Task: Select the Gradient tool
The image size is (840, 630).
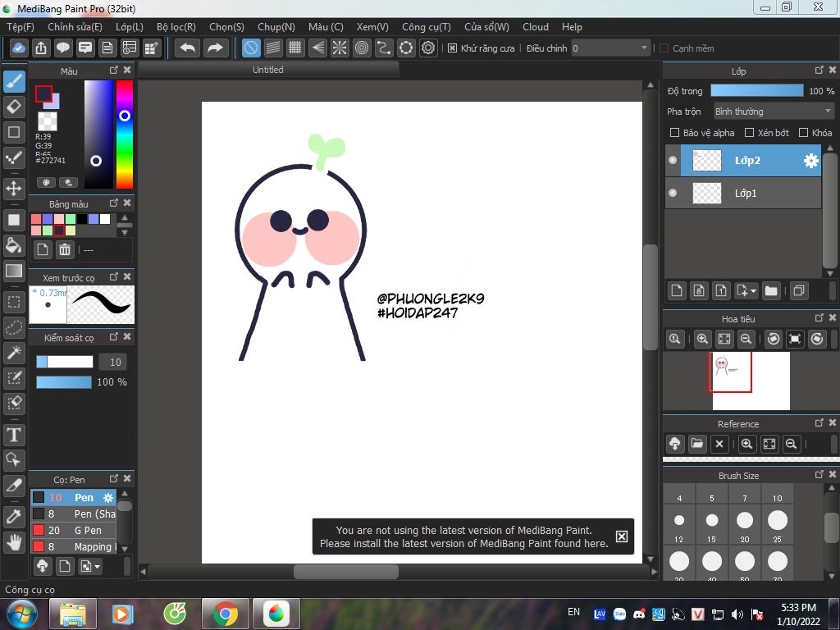Action: [x=15, y=271]
